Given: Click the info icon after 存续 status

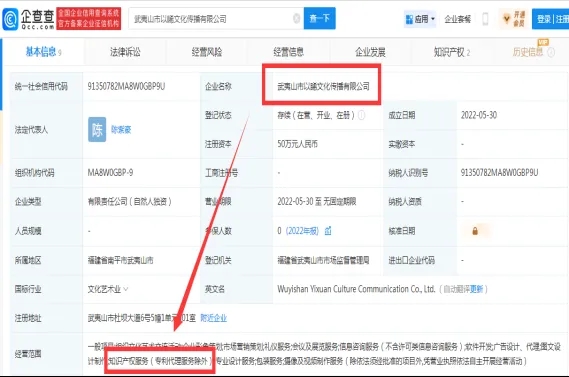Looking at the screenshot, I should pos(362,115).
